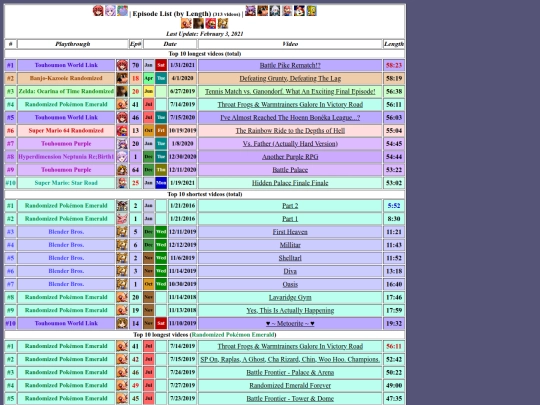
Task: Open The Rainbow Ride to the Depths of Hell
Action: click(290, 131)
